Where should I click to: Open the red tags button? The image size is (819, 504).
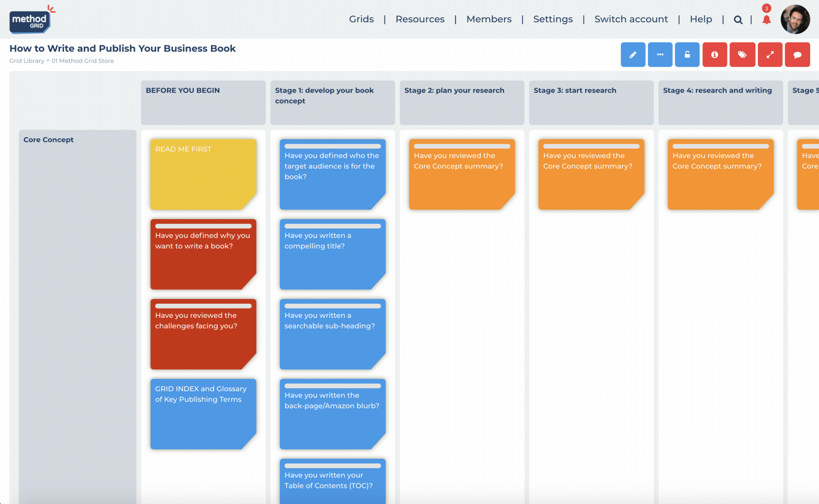point(742,55)
